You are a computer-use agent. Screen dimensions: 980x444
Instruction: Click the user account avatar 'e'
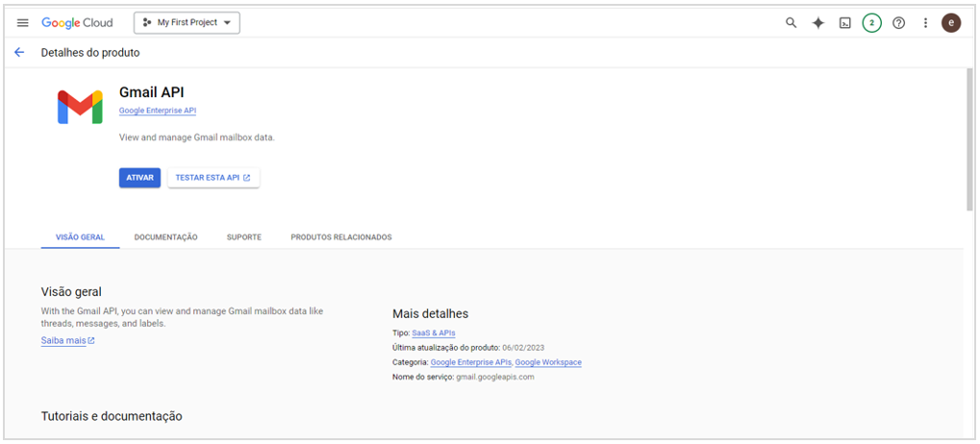coord(951,23)
